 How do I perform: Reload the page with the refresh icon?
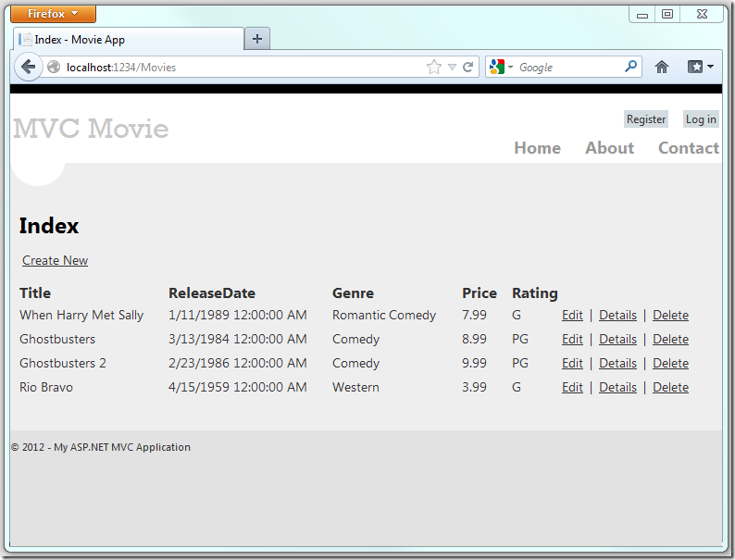pos(468,67)
